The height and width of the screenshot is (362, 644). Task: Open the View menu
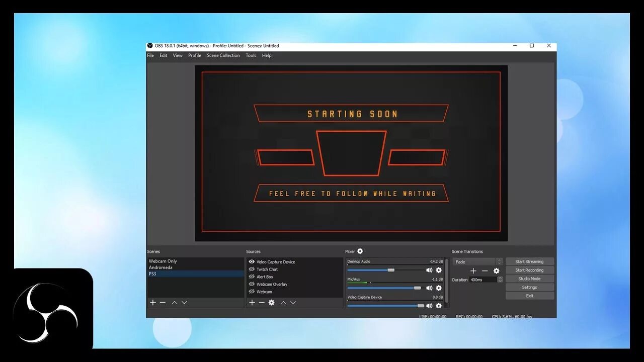pos(178,56)
